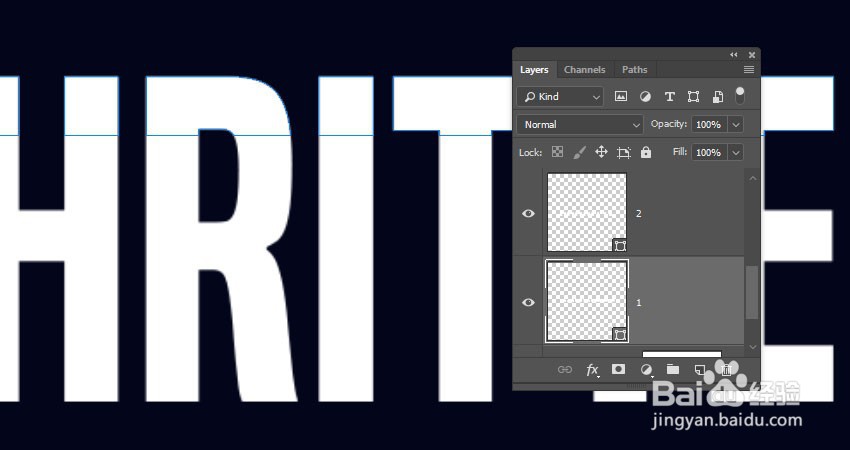The width and height of the screenshot is (850, 450).
Task: Select the layer 2 thumbnail
Action: pyautogui.click(x=587, y=213)
